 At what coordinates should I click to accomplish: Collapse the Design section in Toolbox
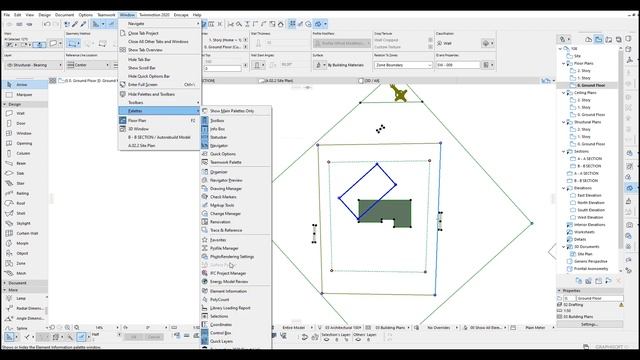(x=5, y=104)
